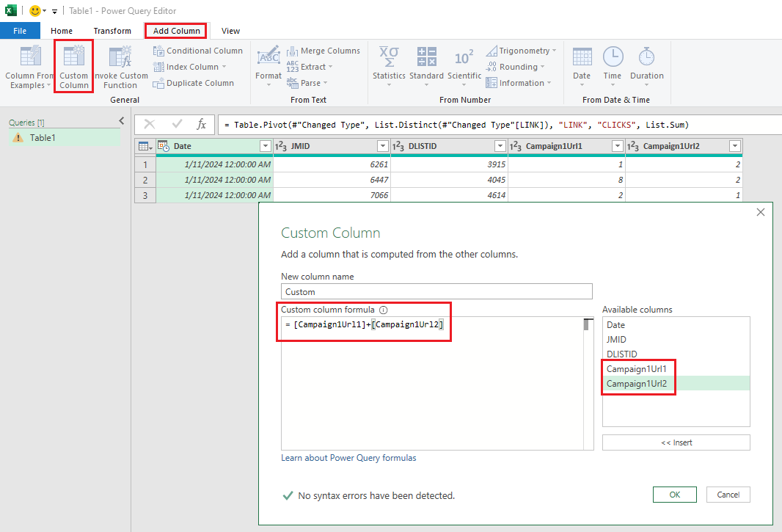The image size is (782, 532).
Task: Click the Duration icon
Action: coord(646,66)
